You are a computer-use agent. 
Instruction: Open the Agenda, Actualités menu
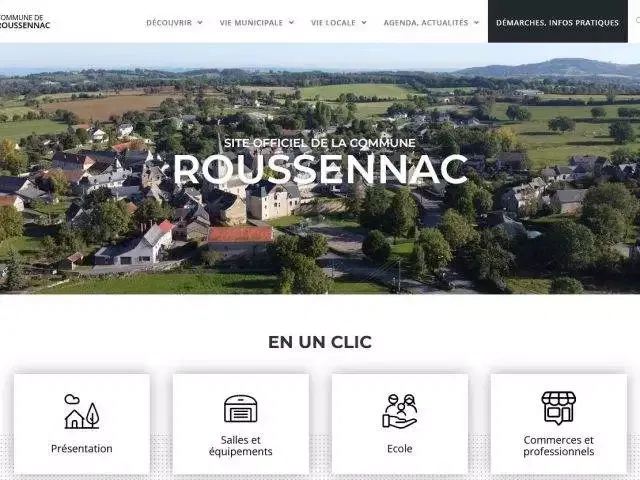pos(426,23)
